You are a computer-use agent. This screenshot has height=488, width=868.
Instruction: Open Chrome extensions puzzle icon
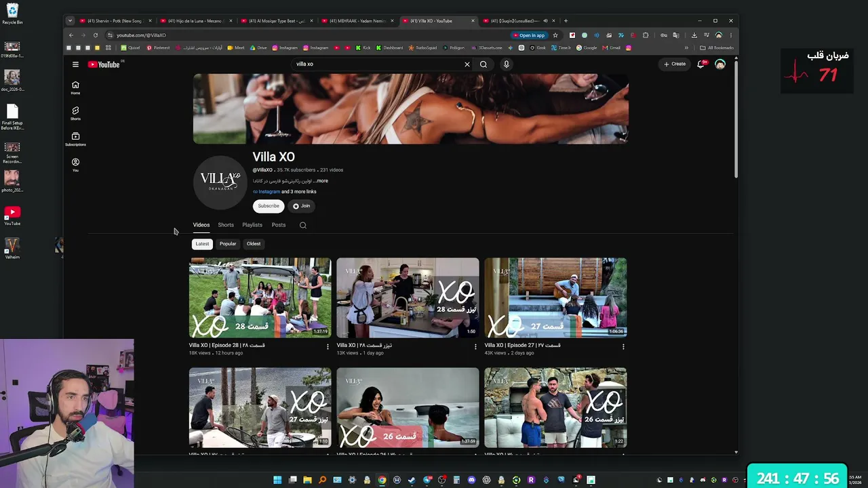click(x=646, y=35)
